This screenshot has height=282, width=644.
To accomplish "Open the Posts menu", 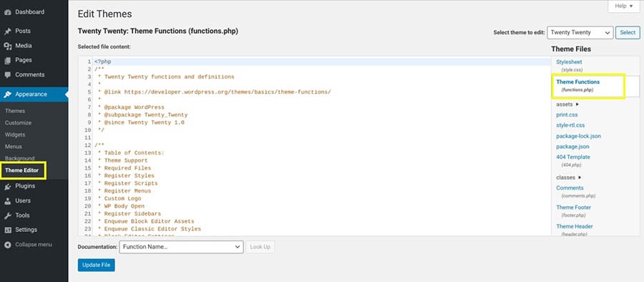I will [23, 31].
